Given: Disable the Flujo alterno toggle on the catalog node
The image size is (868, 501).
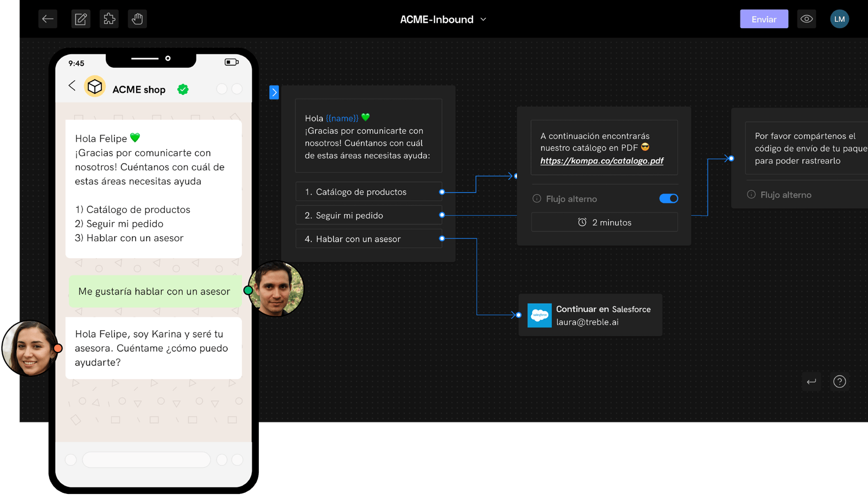Looking at the screenshot, I should point(669,198).
